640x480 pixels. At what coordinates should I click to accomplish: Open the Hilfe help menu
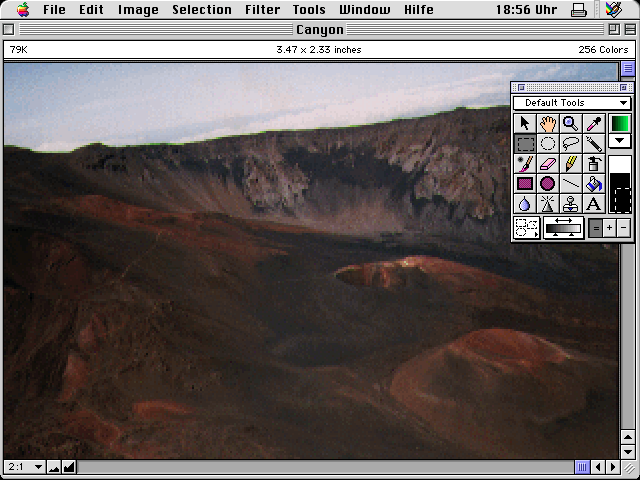point(419,9)
